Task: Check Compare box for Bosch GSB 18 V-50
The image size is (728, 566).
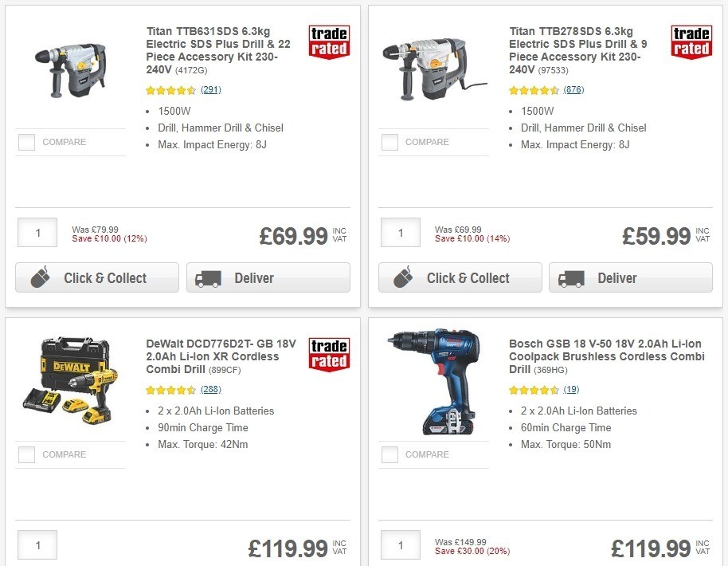Action: [389, 455]
